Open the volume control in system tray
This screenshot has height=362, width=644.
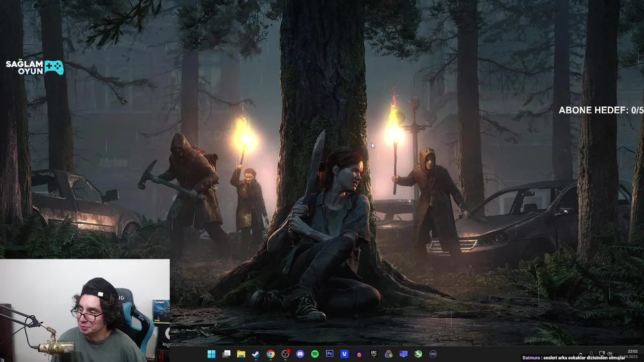[x=610, y=353]
